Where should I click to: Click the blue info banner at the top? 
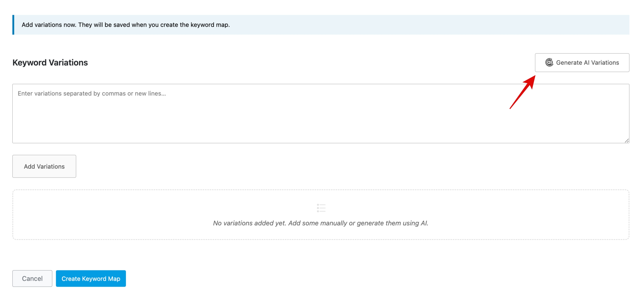[321, 25]
